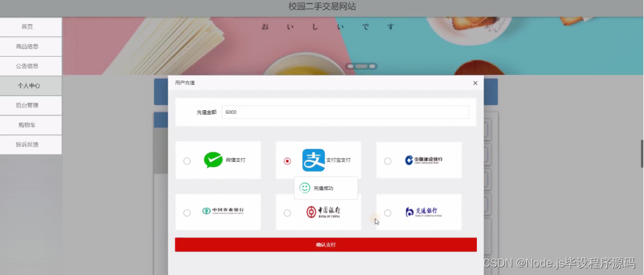Click the Alipay blue logo icon
The image size is (644, 275).
(x=313, y=160)
